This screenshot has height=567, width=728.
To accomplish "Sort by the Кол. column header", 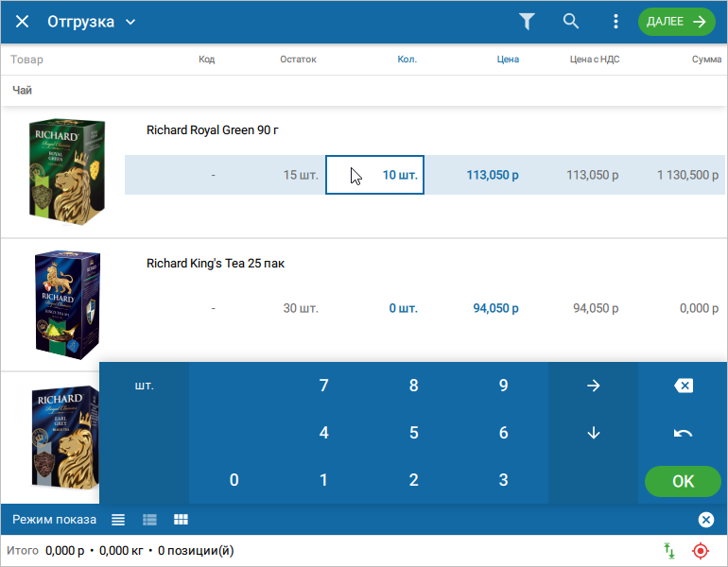I will (407, 60).
